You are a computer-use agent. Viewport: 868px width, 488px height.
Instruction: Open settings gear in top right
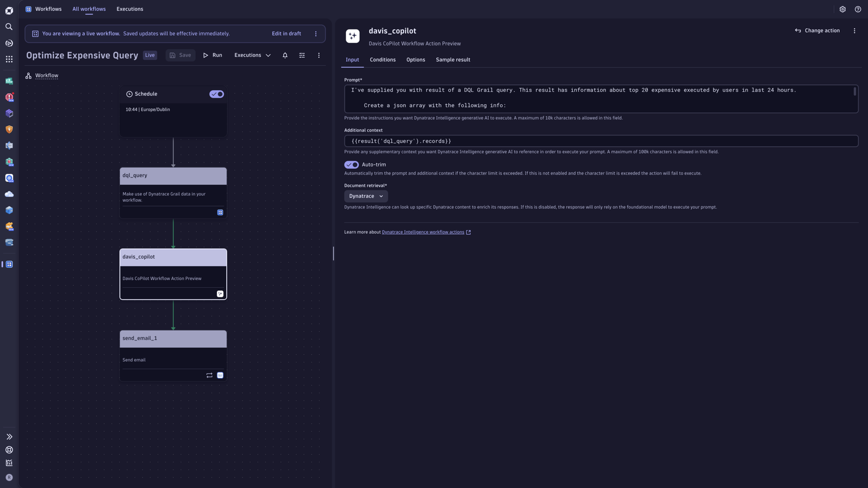pyautogui.click(x=843, y=9)
